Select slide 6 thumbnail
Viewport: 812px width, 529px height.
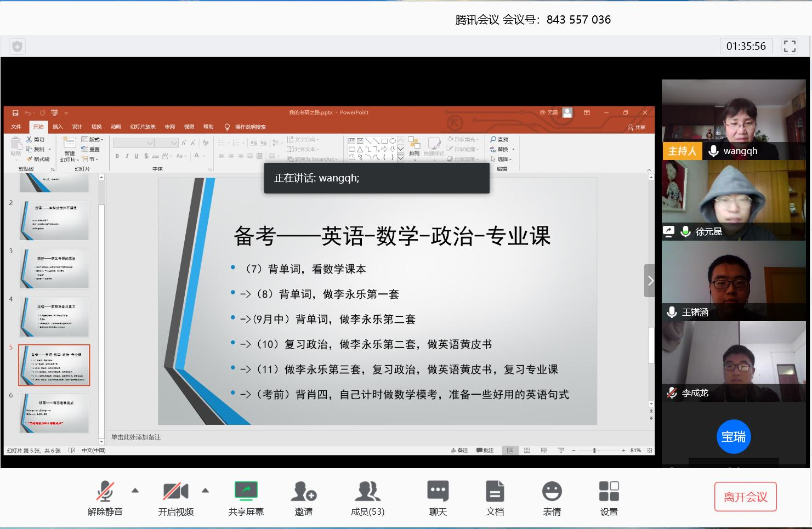click(x=54, y=413)
